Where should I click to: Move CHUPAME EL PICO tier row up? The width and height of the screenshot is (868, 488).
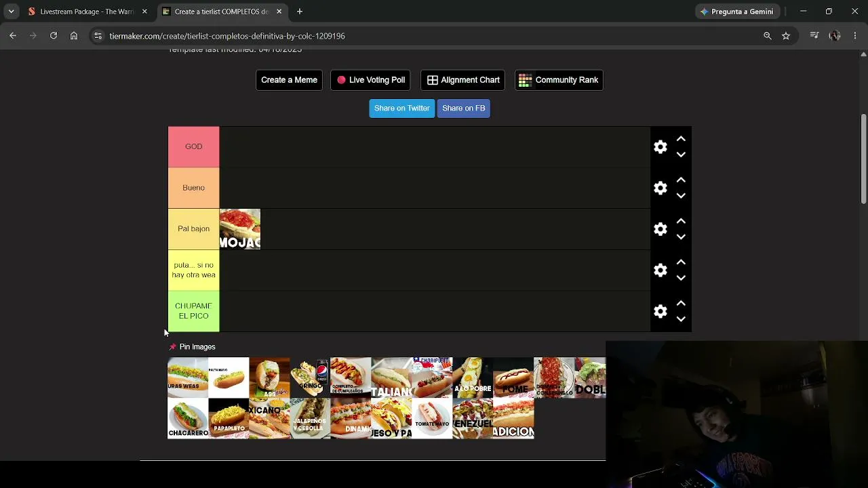681,304
